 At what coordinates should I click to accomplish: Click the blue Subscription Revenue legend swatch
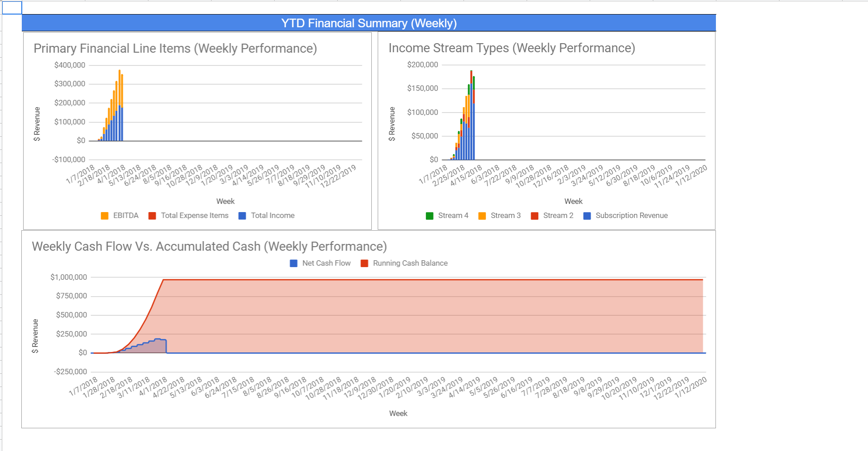[x=587, y=216]
